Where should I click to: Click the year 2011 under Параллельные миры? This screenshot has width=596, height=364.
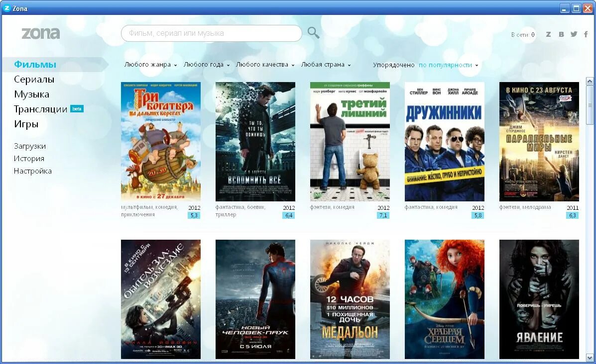pos(573,208)
